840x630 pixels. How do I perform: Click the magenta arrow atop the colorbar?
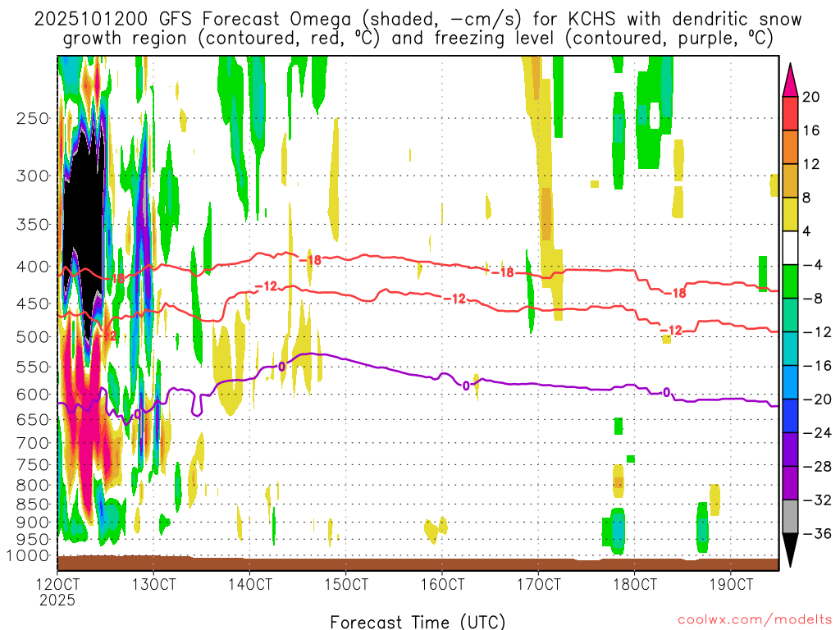pyautogui.click(x=790, y=80)
